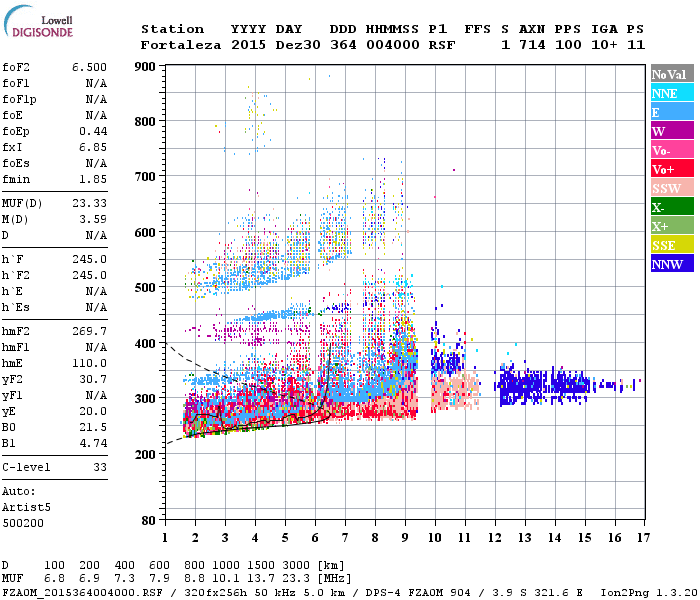
Task: Click the PPS value 100
Action: (568, 45)
